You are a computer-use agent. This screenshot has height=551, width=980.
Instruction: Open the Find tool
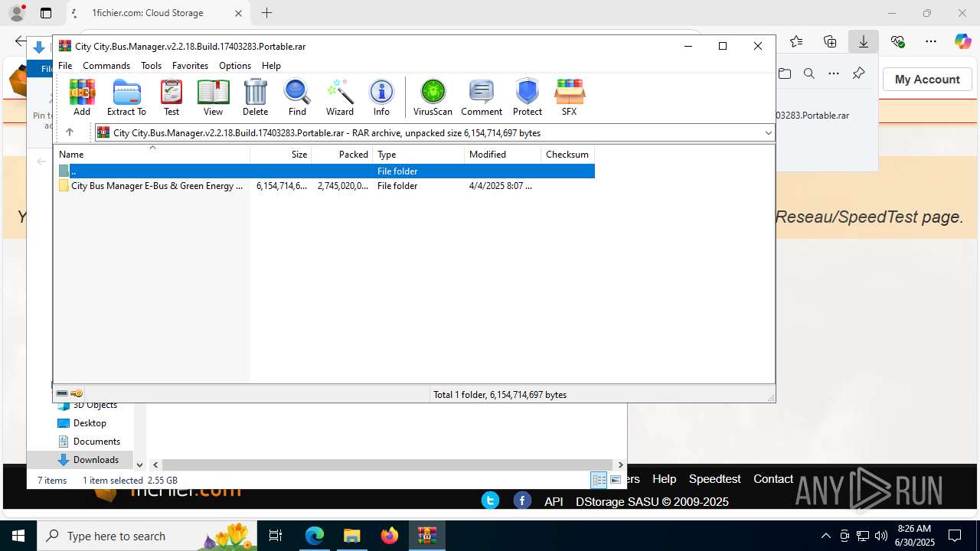point(297,97)
